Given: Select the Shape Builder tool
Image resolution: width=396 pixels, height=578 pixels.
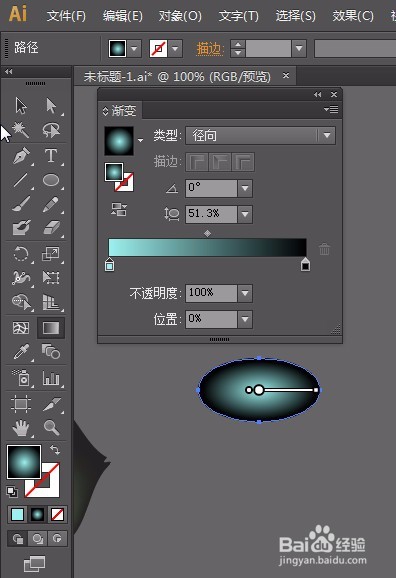Looking at the screenshot, I should [21, 302].
